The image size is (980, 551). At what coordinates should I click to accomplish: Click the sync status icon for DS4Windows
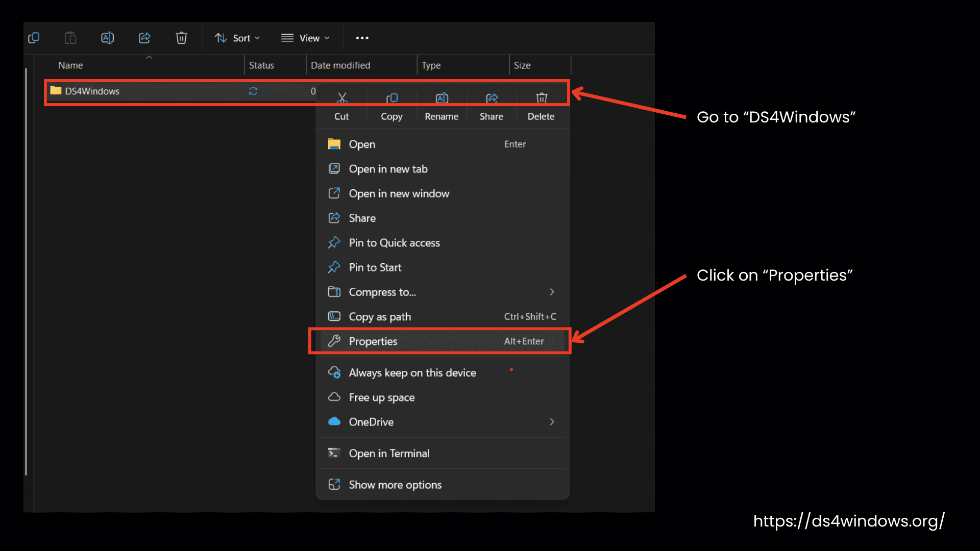253,91
